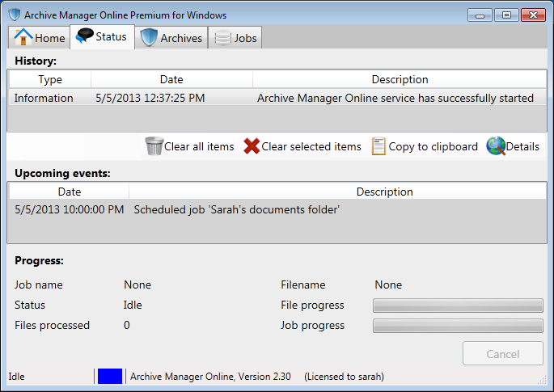Click Files processed value '0'

point(127,325)
